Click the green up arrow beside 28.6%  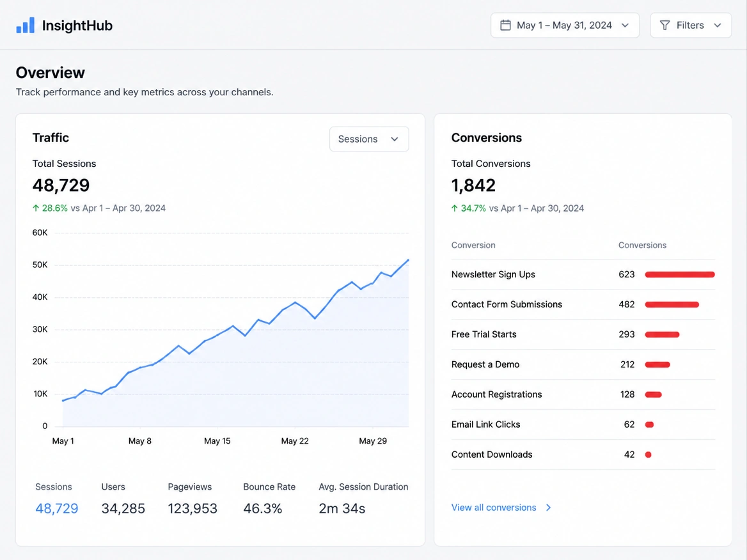[x=36, y=208]
